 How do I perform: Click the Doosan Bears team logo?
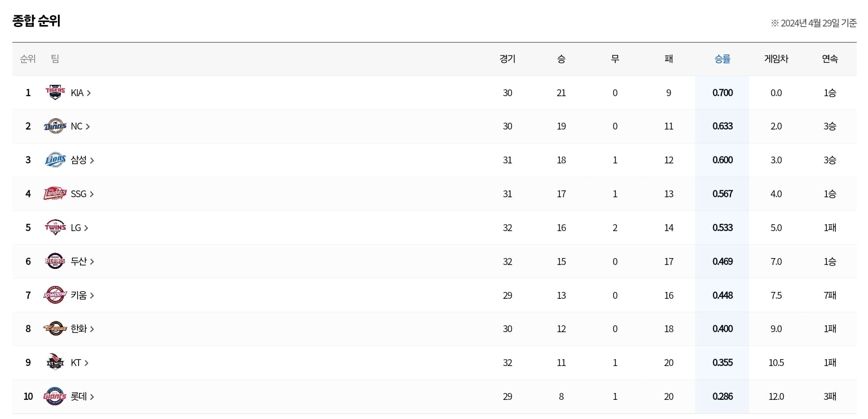(55, 261)
